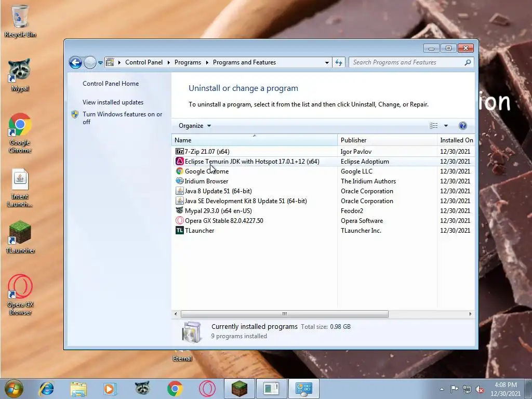Select the Opera Software publisher cell
The image size is (532, 399).
(362, 220)
